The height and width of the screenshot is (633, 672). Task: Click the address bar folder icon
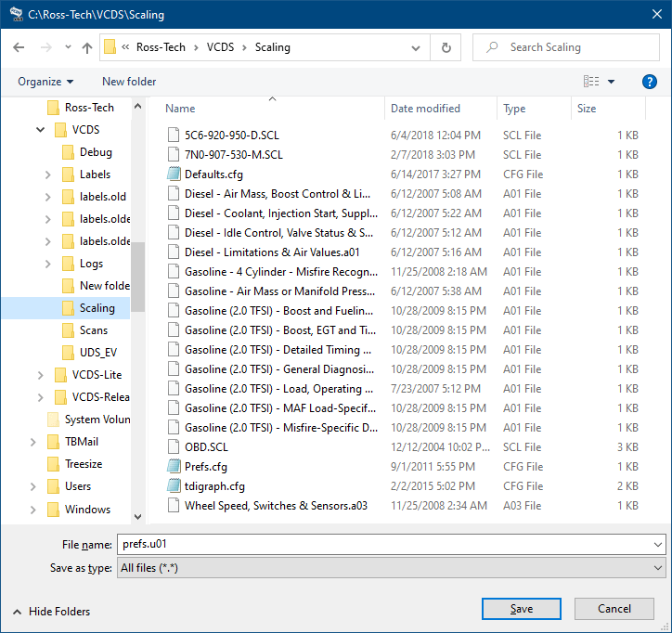[110, 47]
